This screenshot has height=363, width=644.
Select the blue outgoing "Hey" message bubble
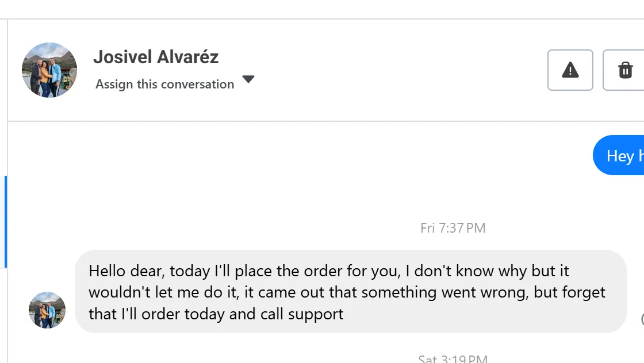tap(620, 156)
